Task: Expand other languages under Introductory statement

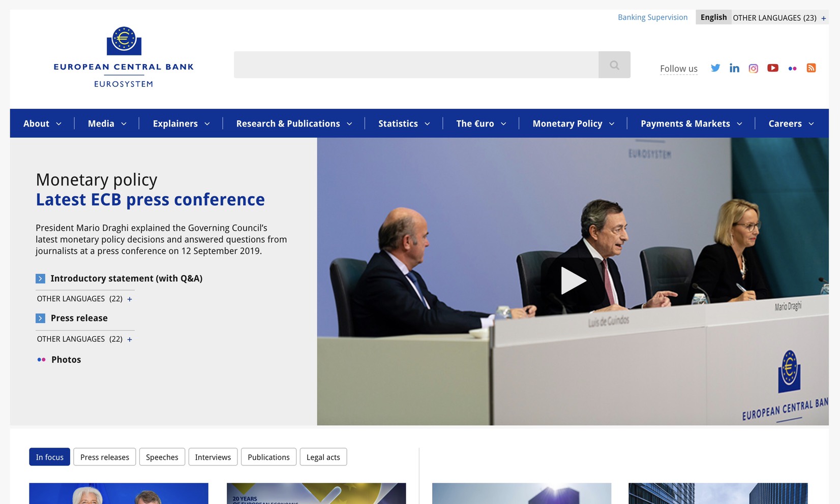Action: [x=84, y=299]
